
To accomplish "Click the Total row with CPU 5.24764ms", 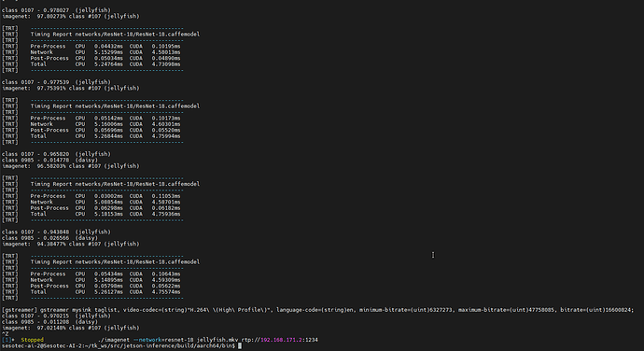I will (91, 64).
